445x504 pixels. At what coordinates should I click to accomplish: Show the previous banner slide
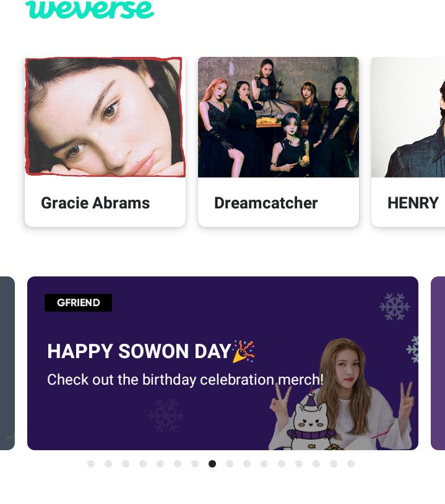(x=7, y=363)
